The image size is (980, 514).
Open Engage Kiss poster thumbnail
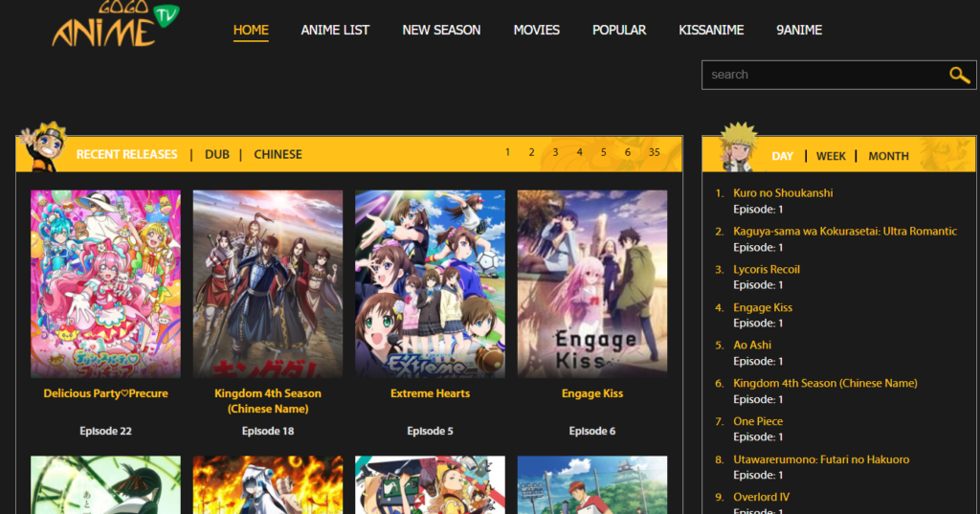click(x=591, y=284)
